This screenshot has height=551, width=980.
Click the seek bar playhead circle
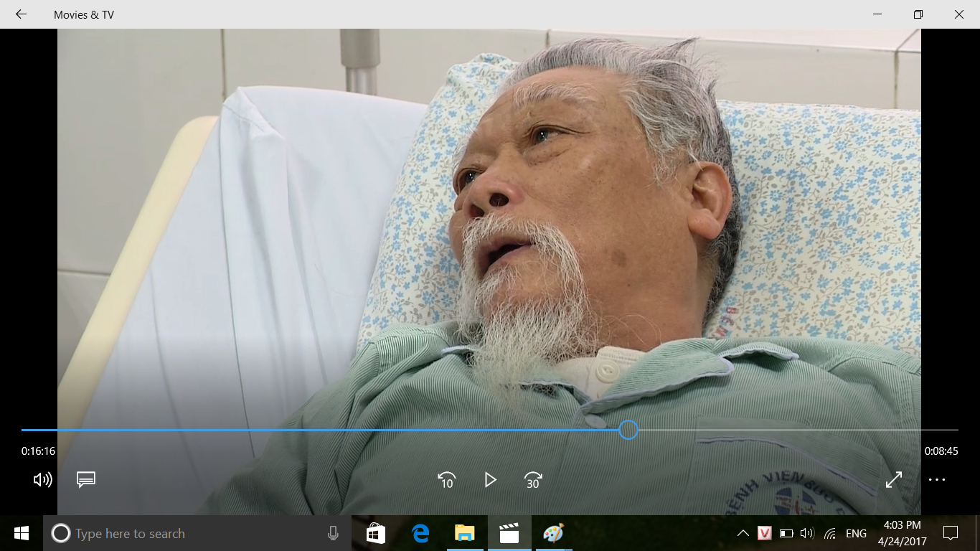(628, 430)
